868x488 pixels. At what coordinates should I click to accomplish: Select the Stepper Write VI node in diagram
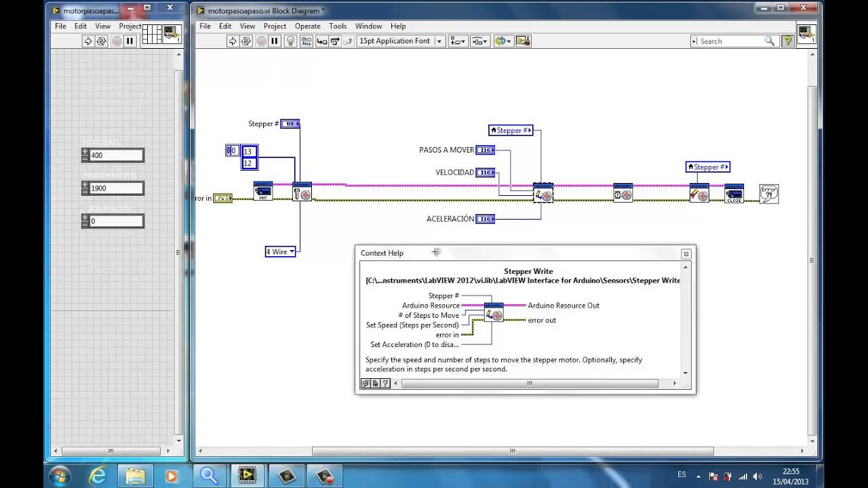543,193
